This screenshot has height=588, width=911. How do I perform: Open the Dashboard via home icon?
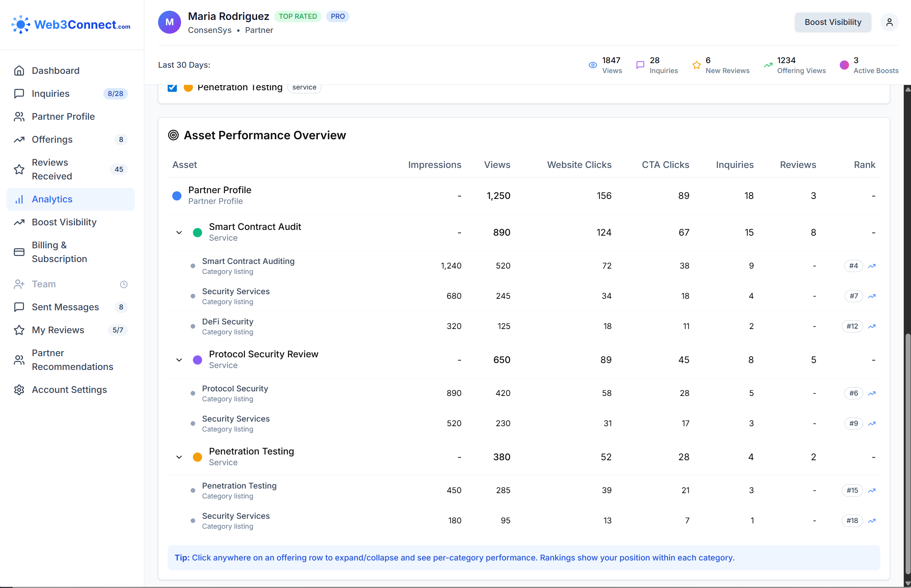coord(20,70)
